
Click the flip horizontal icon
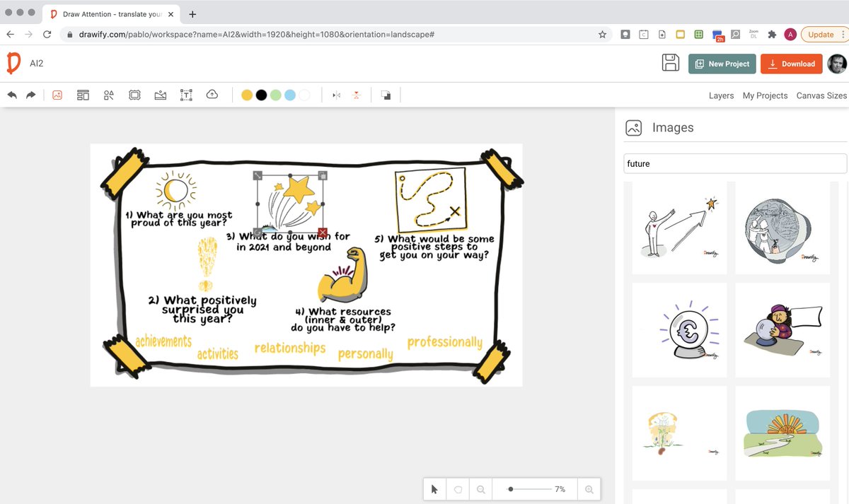(x=335, y=95)
